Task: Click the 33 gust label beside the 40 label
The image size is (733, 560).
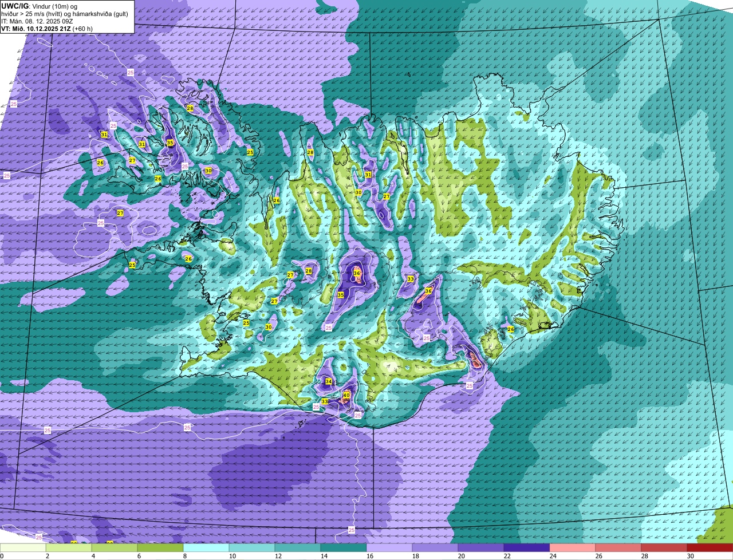Action: (325, 401)
